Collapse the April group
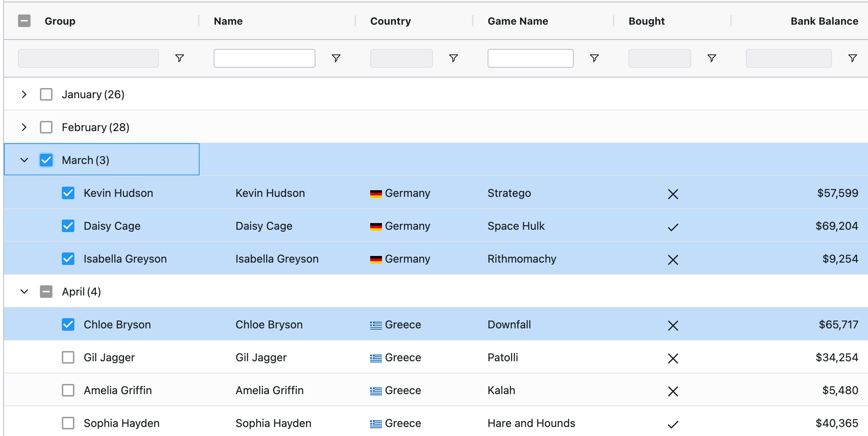The height and width of the screenshot is (436, 868). click(24, 292)
